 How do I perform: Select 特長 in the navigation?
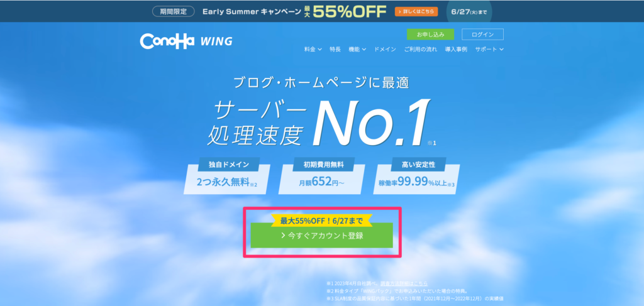tap(335, 49)
